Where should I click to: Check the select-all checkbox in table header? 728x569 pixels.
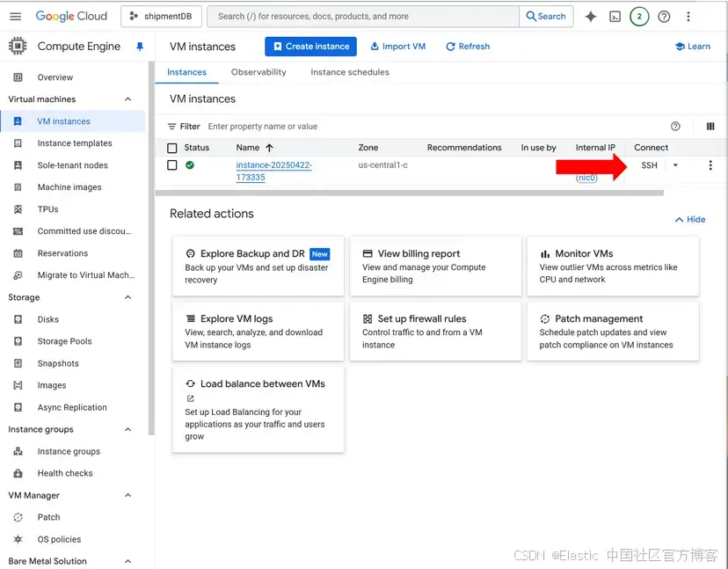pos(171,148)
